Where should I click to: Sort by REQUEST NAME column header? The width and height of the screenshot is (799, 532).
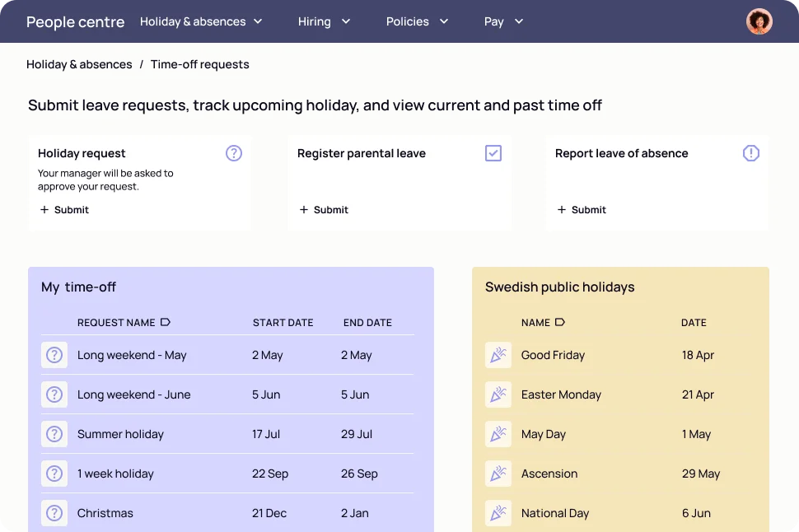pyautogui.click(x=116, y=323)
